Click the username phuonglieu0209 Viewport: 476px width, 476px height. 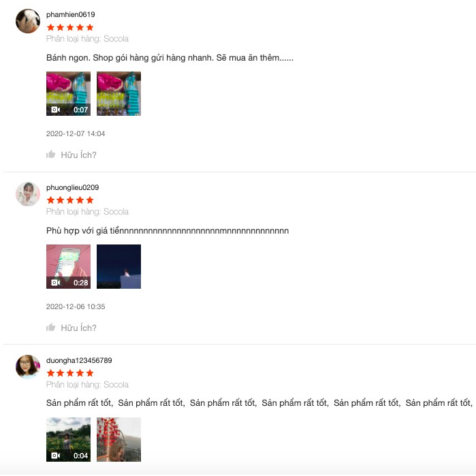pos(73,187)
